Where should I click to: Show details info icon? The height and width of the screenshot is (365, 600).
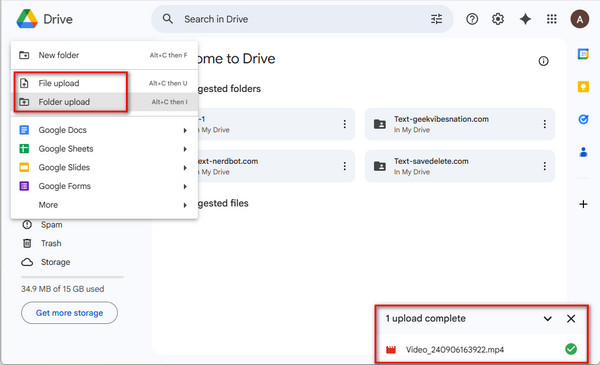point(543,61)
